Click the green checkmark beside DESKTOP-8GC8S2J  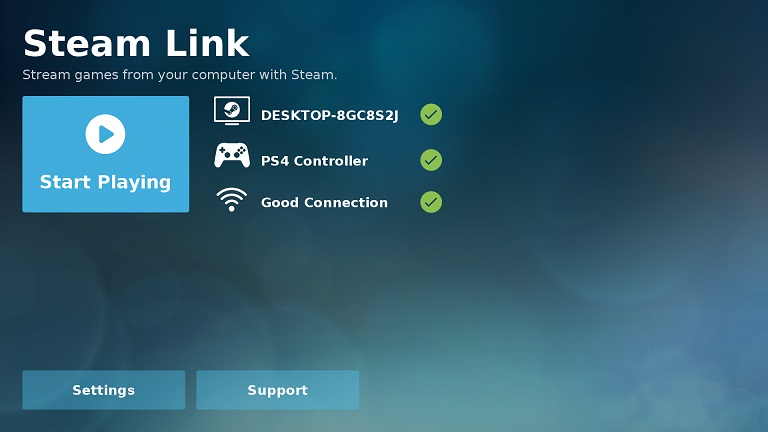point(431,115)
